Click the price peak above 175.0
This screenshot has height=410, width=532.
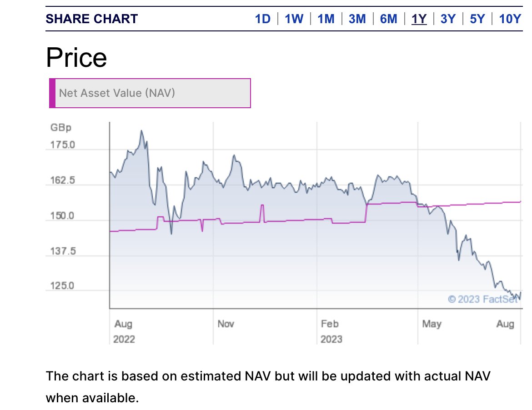tap(141, 131)
